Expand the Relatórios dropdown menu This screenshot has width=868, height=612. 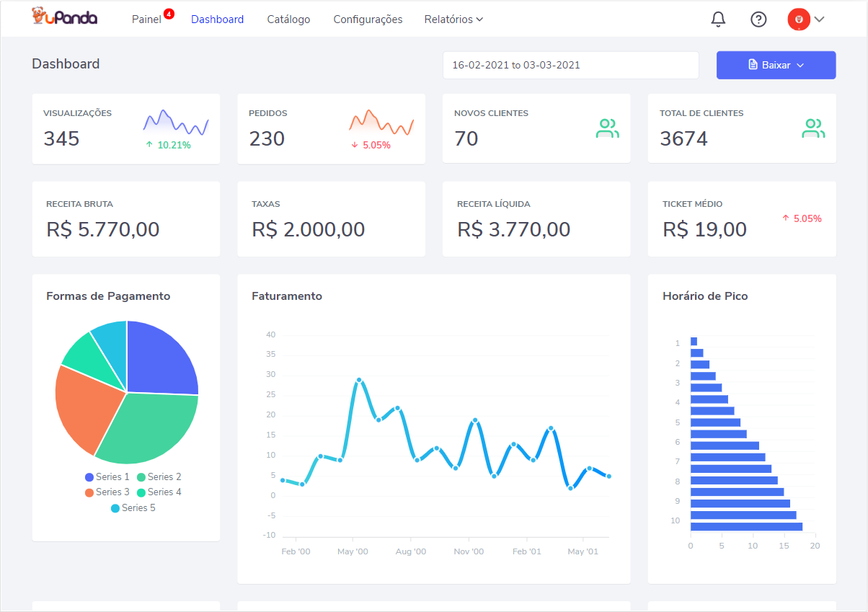pos(453,19)
